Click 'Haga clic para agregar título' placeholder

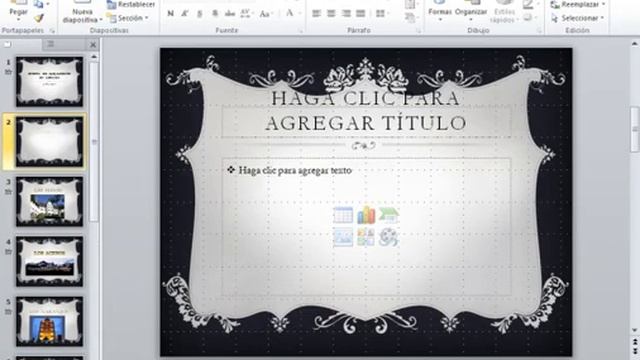pyautogui.click(x=366, y=111)
